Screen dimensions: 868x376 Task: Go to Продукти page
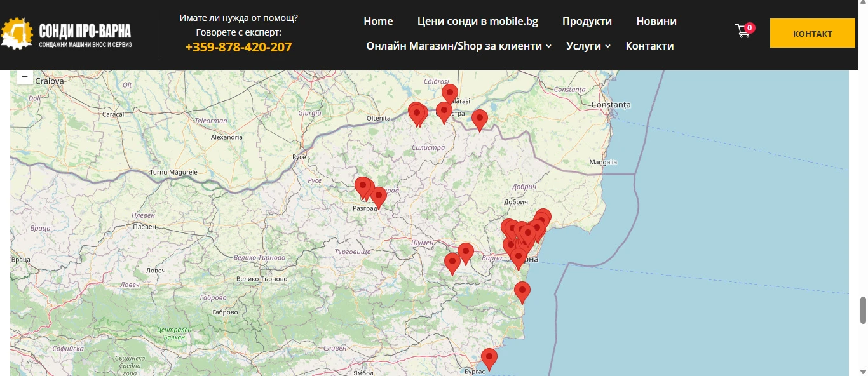pos(587,21)
